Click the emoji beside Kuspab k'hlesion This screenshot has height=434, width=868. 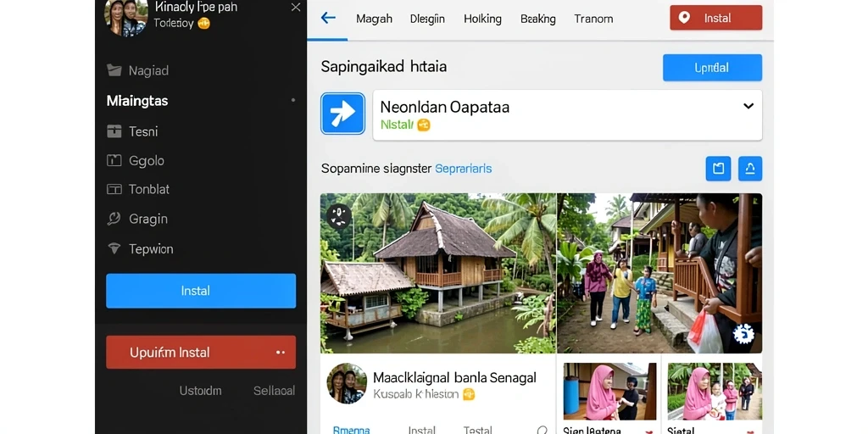click(469, 394)
